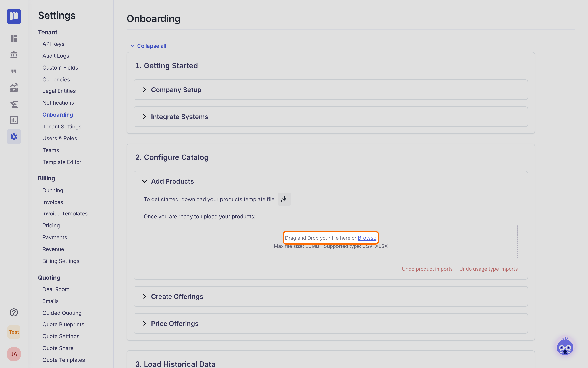Open the dashboard grid icon
Viewport: 588px width, 368px height.
[x=14, y=38]
